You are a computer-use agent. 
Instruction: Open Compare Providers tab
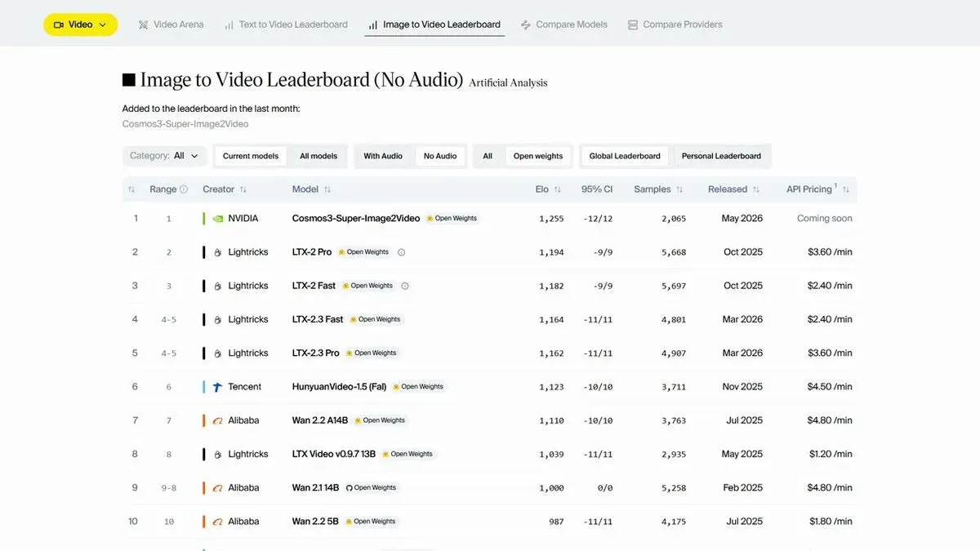point(675,24)
